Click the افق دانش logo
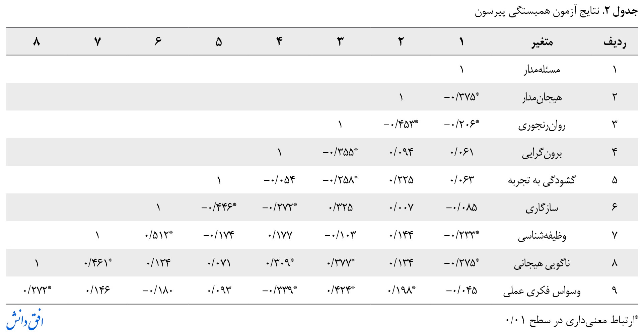The width and height of the screenshot is (644, 334). tap(25, 320)
